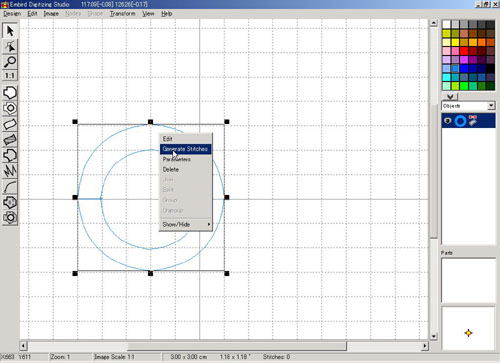Click the 'Image Scale 1:1' status text

tap(114, 357)
